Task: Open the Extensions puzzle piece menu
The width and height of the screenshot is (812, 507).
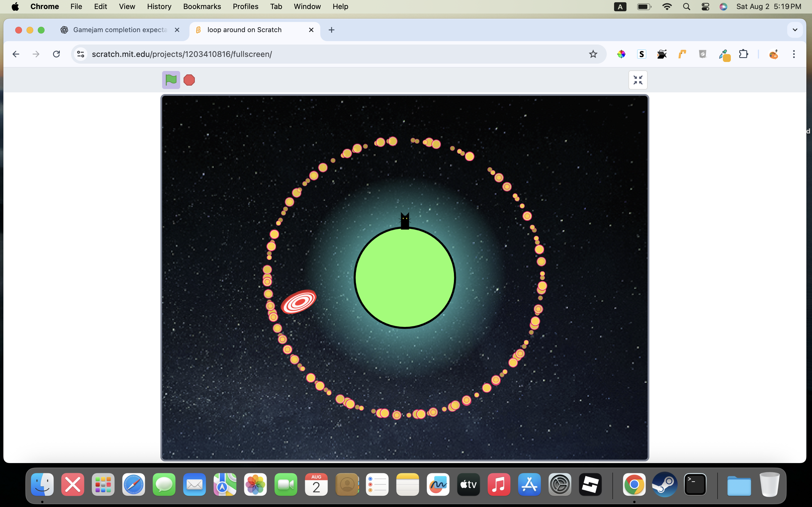Action: pos(743,54)
